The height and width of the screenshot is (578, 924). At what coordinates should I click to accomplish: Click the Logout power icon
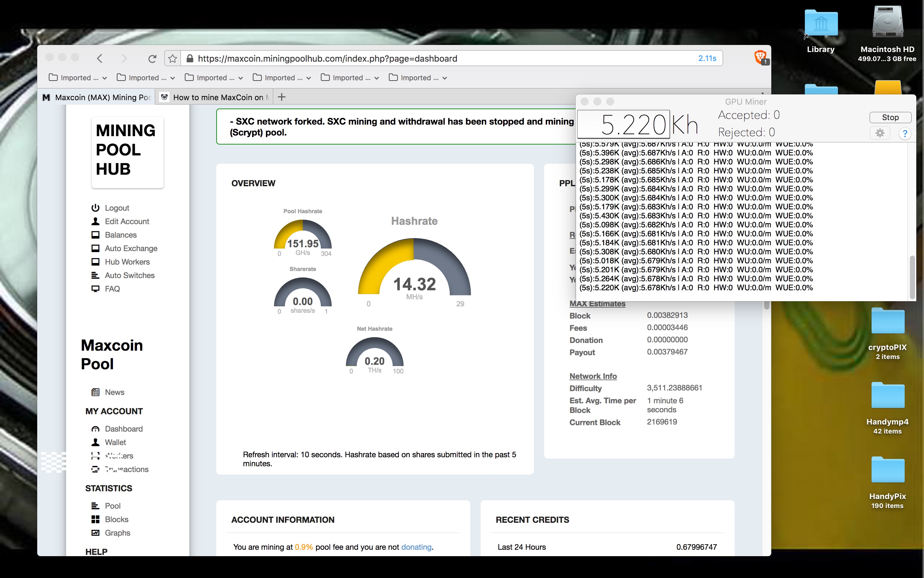click(96, 208)
